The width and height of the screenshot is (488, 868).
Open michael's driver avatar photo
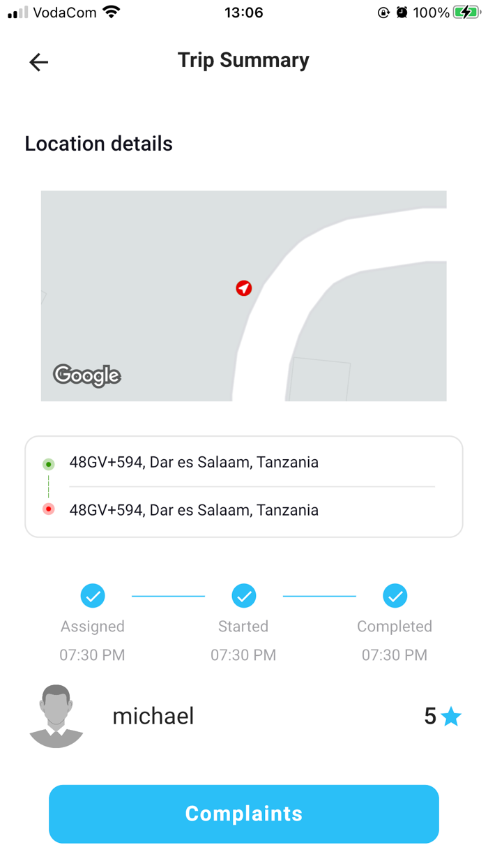coord(56,716)
